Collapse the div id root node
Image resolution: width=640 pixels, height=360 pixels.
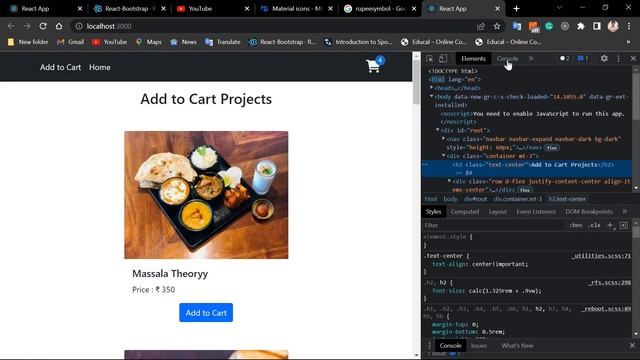tap(438, 130)
